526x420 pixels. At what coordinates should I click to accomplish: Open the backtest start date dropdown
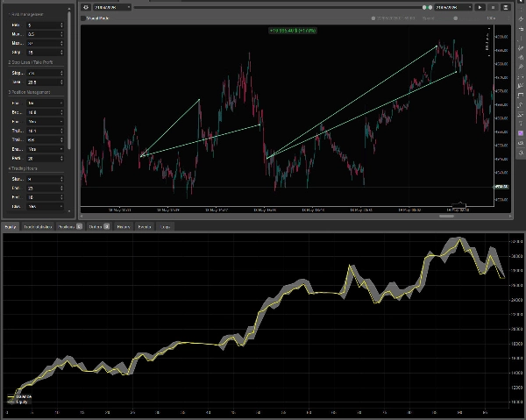click(111, 7)
